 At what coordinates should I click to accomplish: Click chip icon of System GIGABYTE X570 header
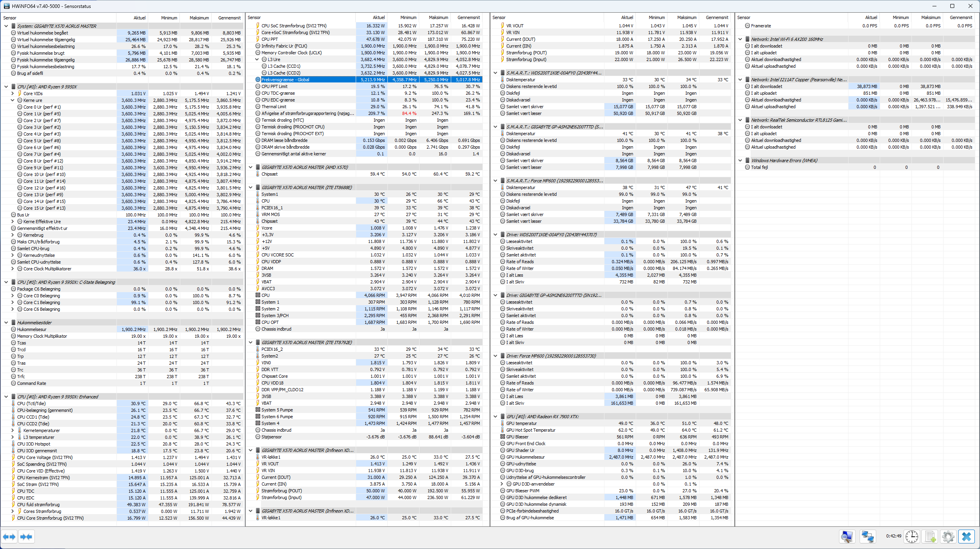pyautogui.click(x=13, y=26)
